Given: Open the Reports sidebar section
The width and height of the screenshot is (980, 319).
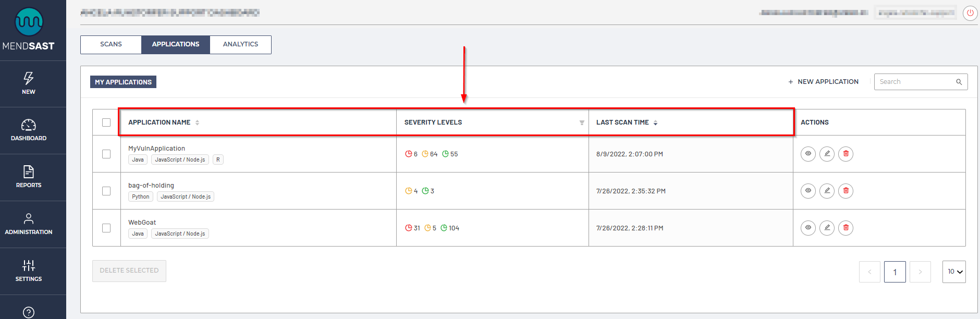Looking at the screenshot, I should (29, 177).
